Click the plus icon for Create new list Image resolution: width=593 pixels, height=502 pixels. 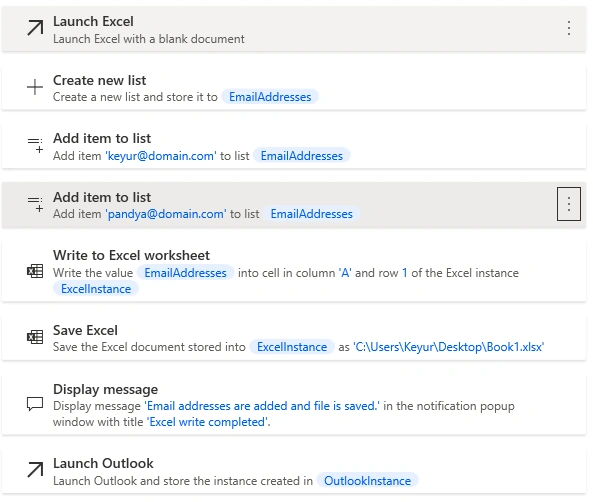(35, 87)
